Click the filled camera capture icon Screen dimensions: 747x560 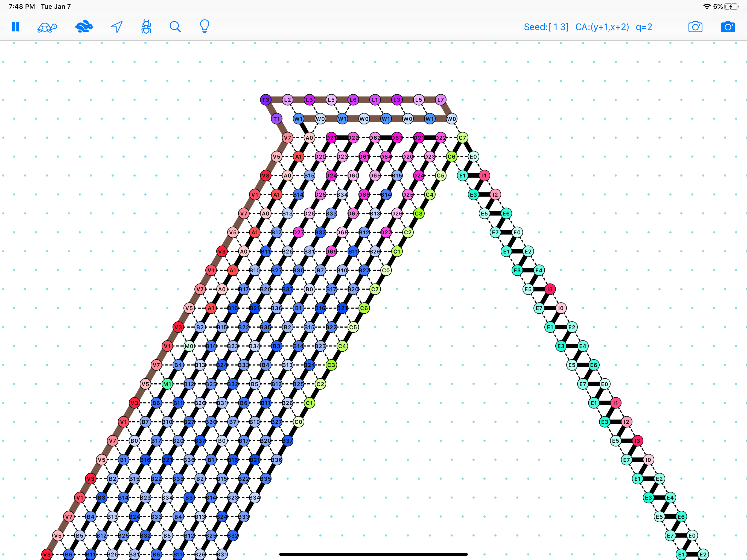click(x=728, y=27)
